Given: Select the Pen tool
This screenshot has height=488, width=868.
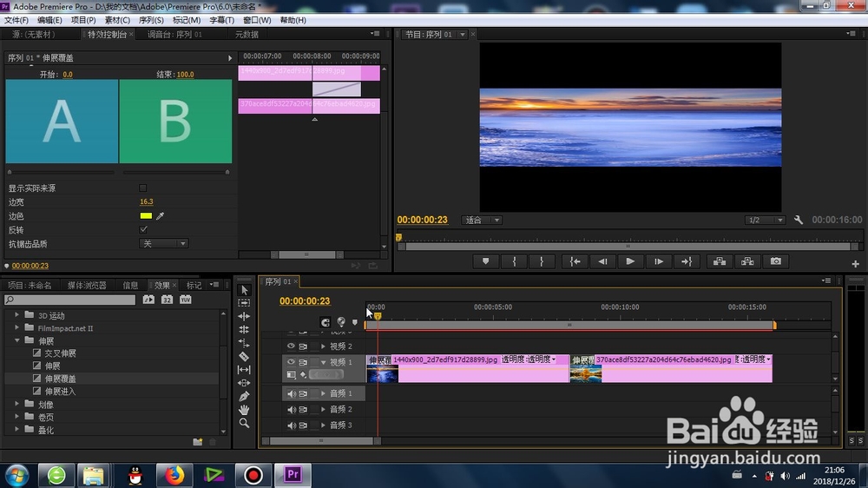Looking at the screenshot, I should coord(244,396).
